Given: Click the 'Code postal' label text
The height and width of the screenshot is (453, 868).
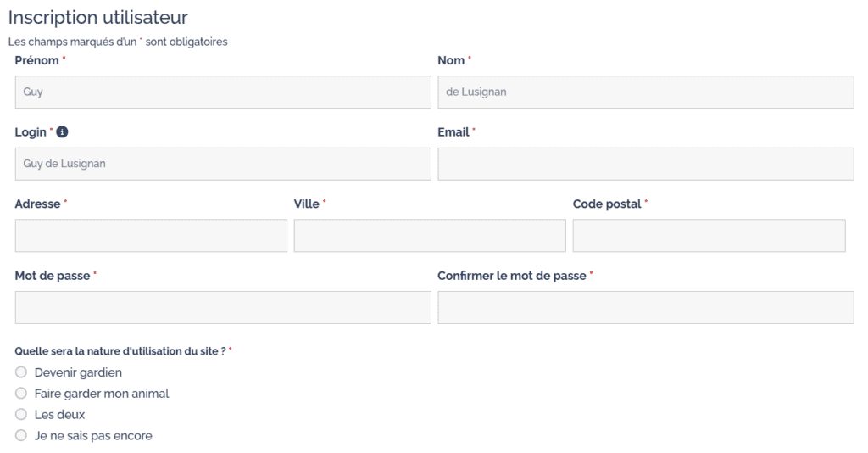Looking at the screenshot, I should 607,204.
